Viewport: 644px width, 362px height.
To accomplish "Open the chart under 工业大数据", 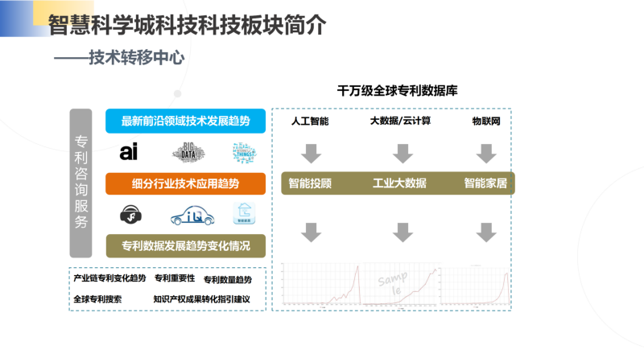I will coord(401,286).
